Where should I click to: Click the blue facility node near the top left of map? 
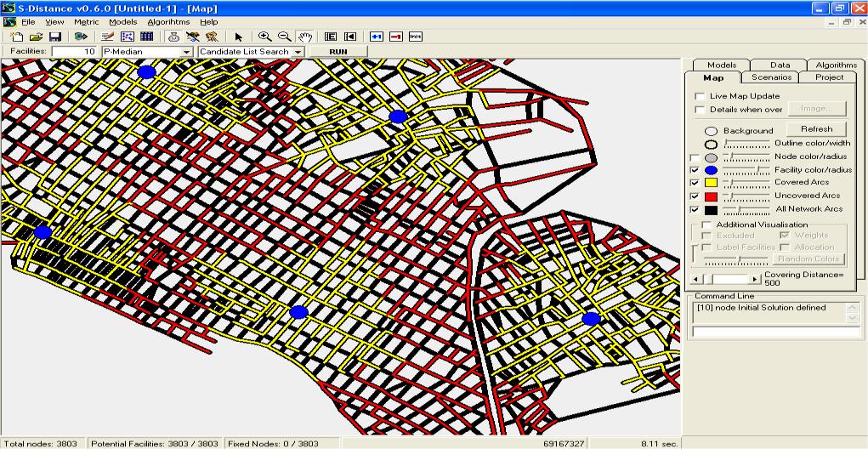pos(146,71)
